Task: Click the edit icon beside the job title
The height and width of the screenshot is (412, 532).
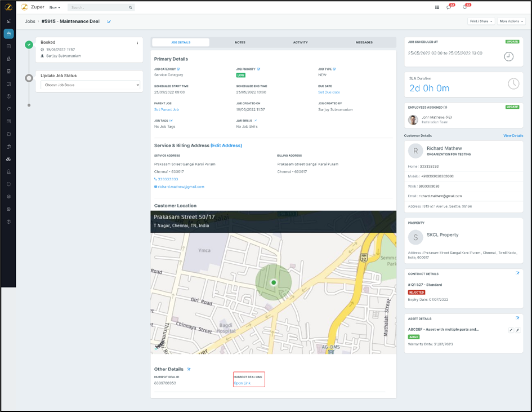Action: pyautogui.click(x=109, y=22)
